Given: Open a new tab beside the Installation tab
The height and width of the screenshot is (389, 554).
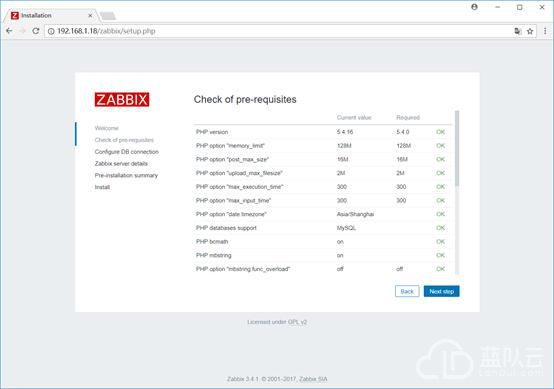Looking at the screenshot, I should coord(108,16).
